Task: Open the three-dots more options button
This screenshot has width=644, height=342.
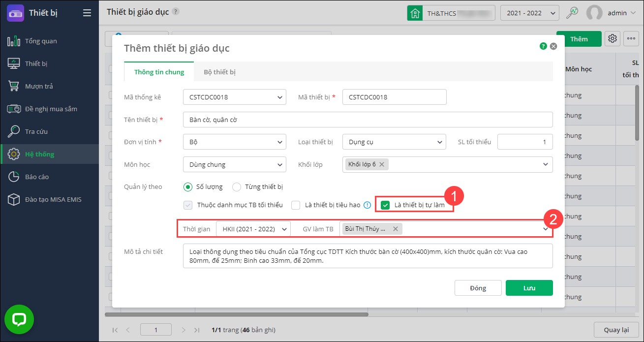Action: coord(631,39)
